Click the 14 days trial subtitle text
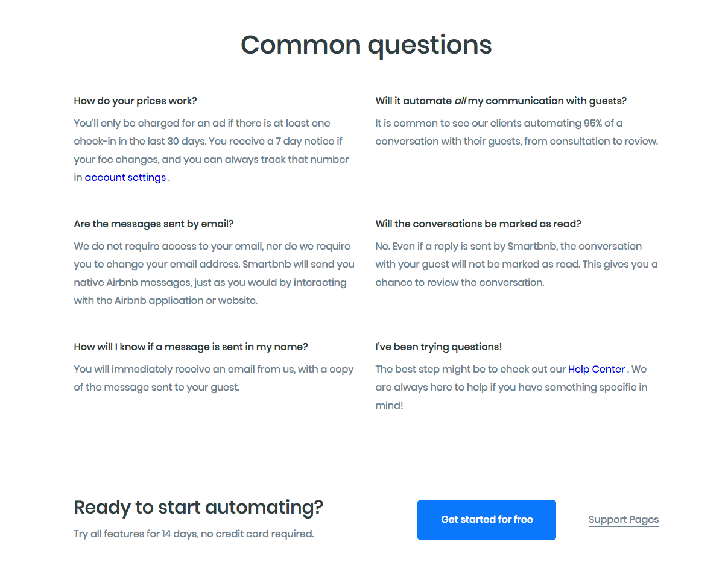 194,534
